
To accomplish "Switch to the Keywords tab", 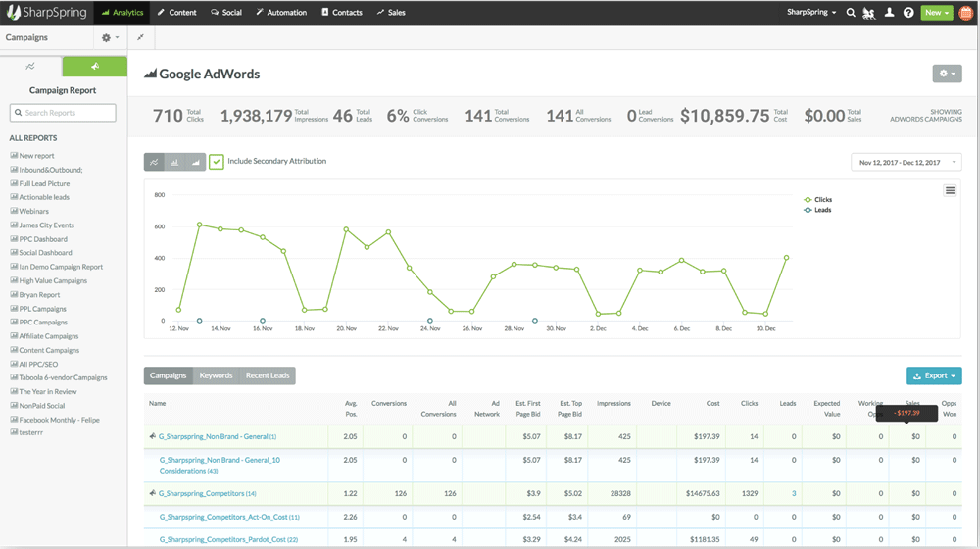I will [216, 375].
